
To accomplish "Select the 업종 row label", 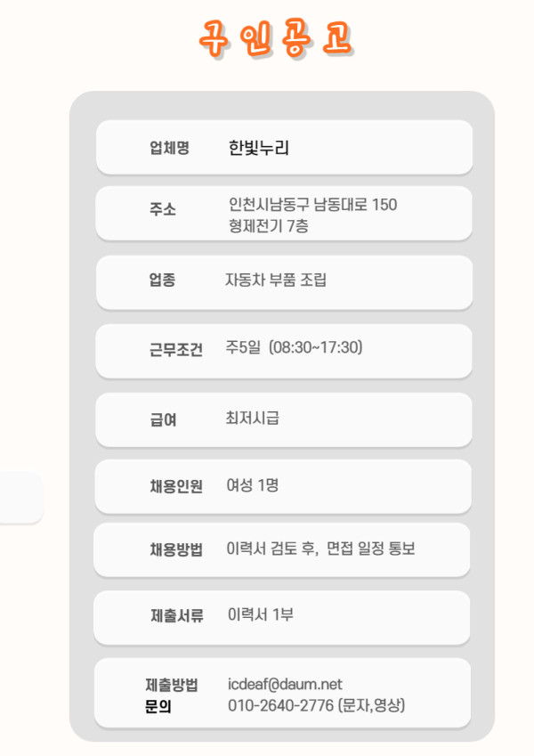I will point(162,280).
